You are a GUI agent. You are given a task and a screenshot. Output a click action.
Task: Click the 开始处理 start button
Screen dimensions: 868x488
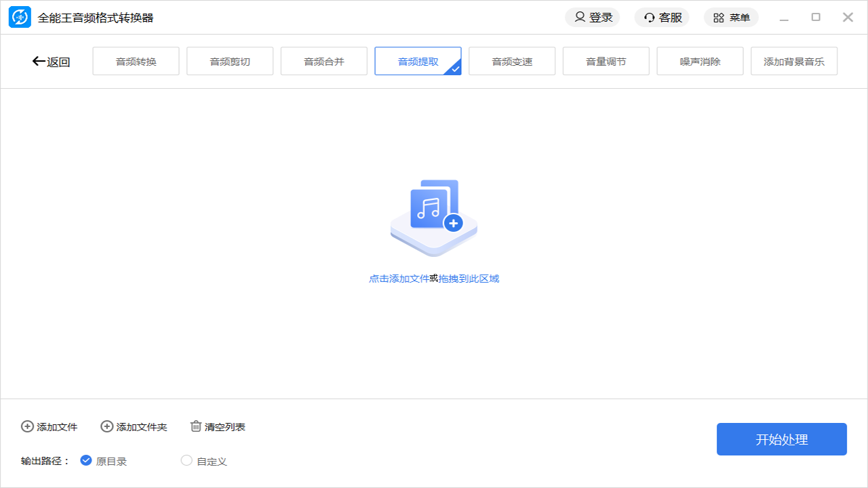pyautogui.click(x=781, y=439)
